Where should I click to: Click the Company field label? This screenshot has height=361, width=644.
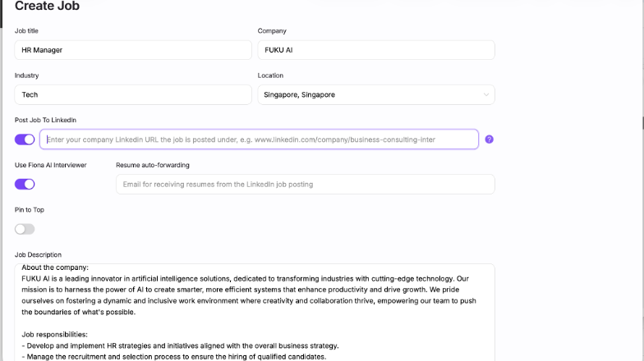click(272, 31)
